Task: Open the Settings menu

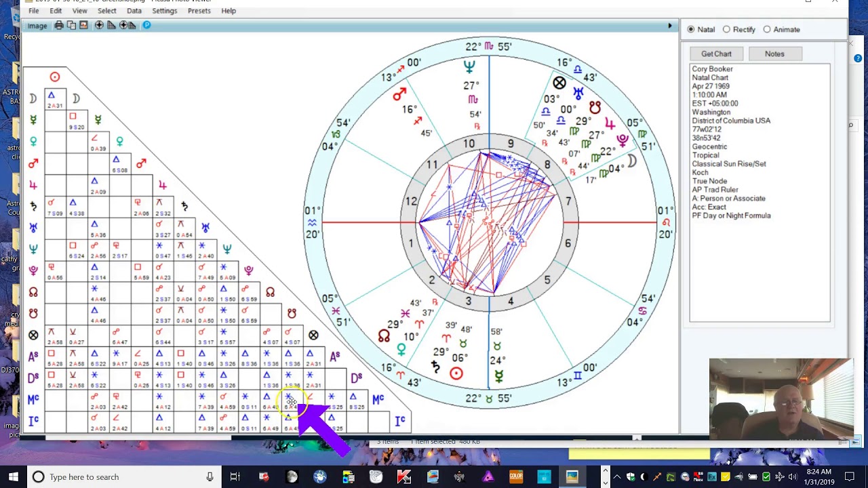Action: 164,11
